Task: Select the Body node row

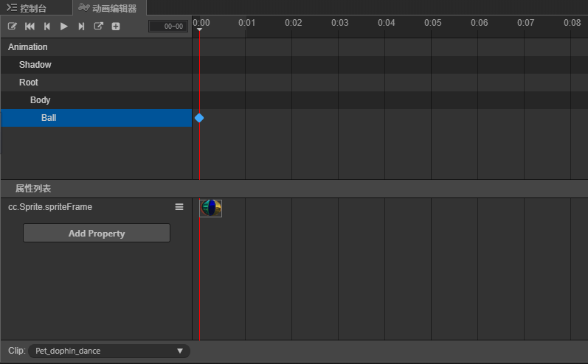Action: (x=41, y=100)
